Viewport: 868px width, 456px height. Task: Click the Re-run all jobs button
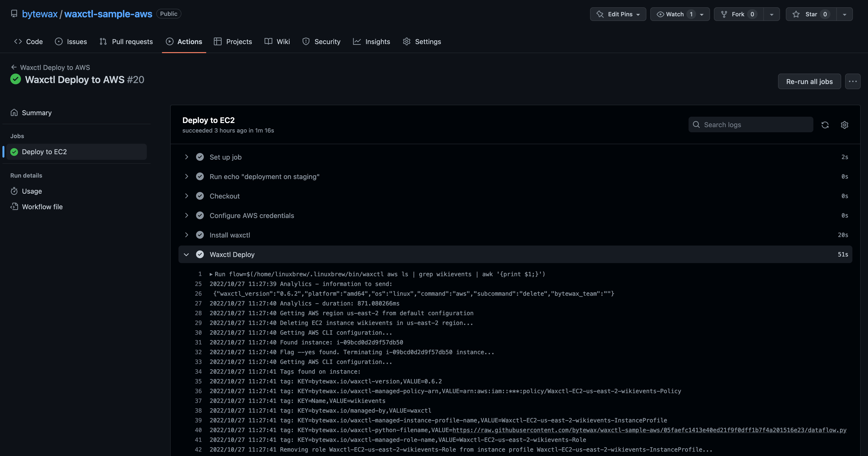(x=809, y=81)
